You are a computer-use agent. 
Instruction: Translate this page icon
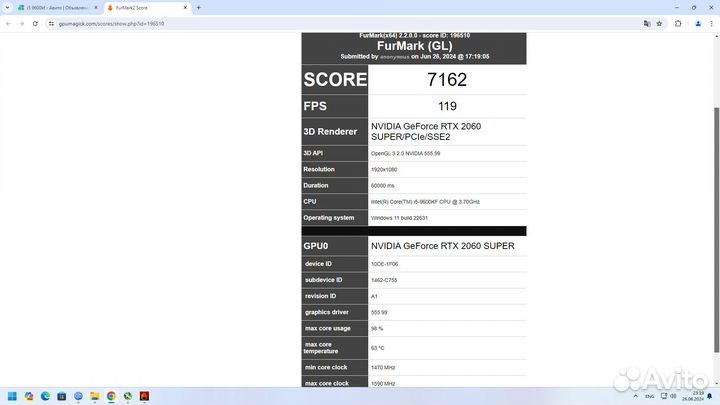pyautogui.click(x=647, y=23)
